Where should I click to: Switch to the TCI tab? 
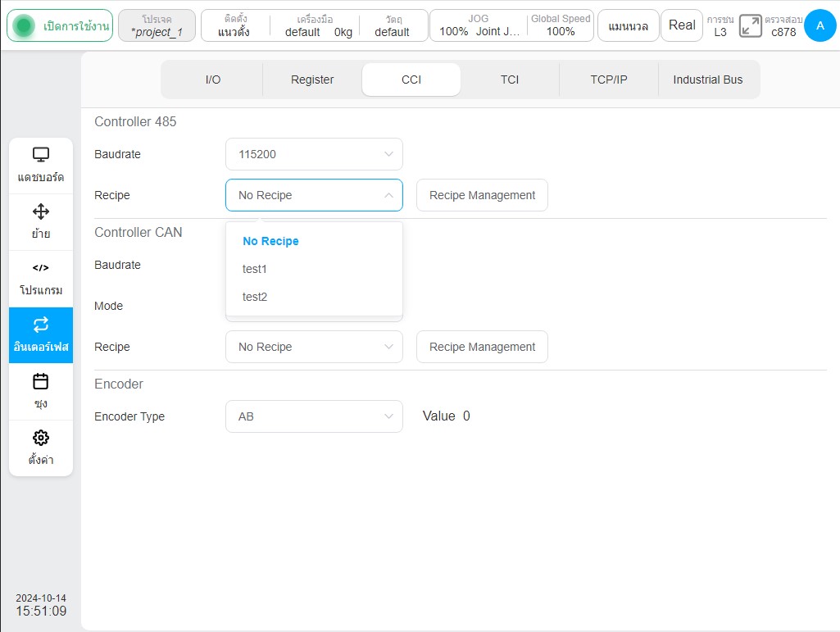[x=510, y=80]
